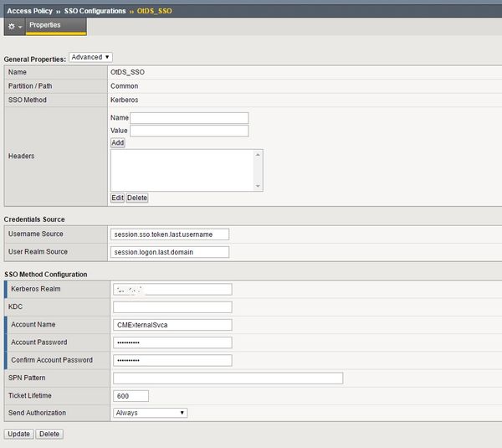This screenshot has height=448, width=502.
Task: Click the header Value input field
Action: coord(190,131)
